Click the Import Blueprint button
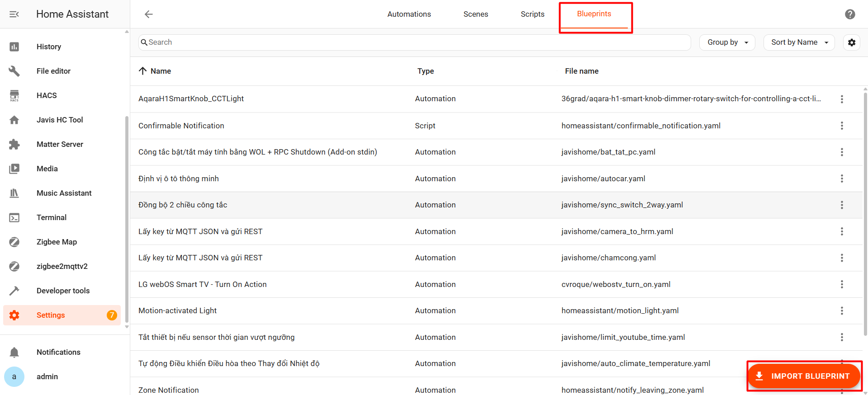The image size is (868, 395). pos(804,376)
